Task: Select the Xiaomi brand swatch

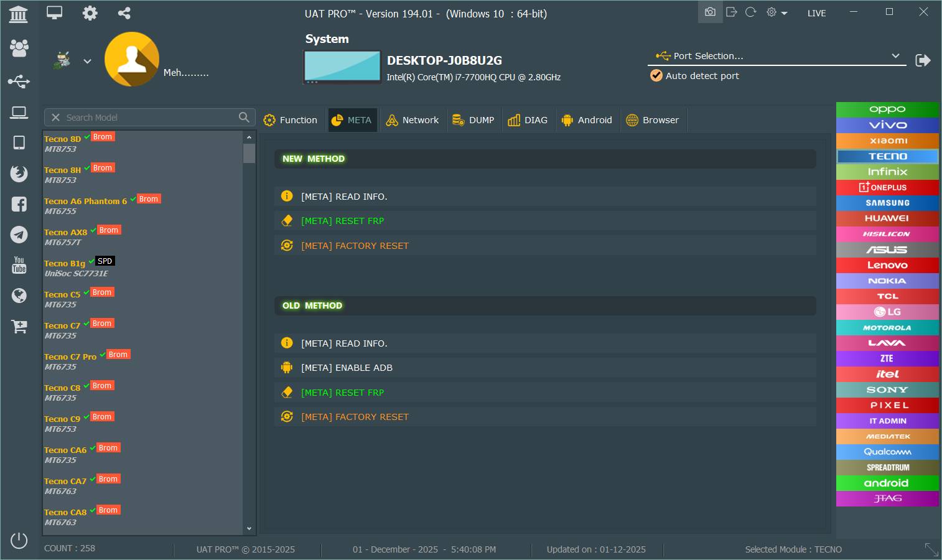Action: (x=887, y=141)
